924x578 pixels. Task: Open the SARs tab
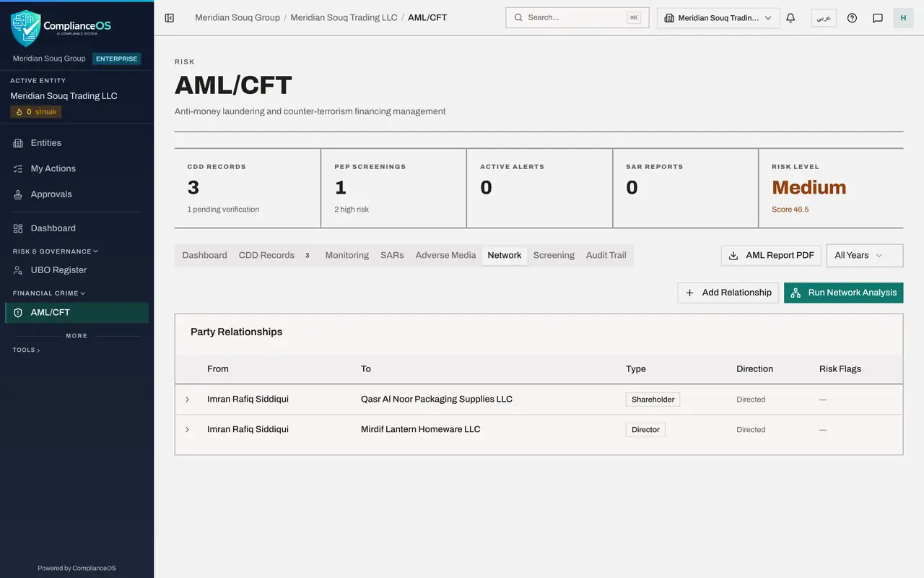tap(392, 255)
